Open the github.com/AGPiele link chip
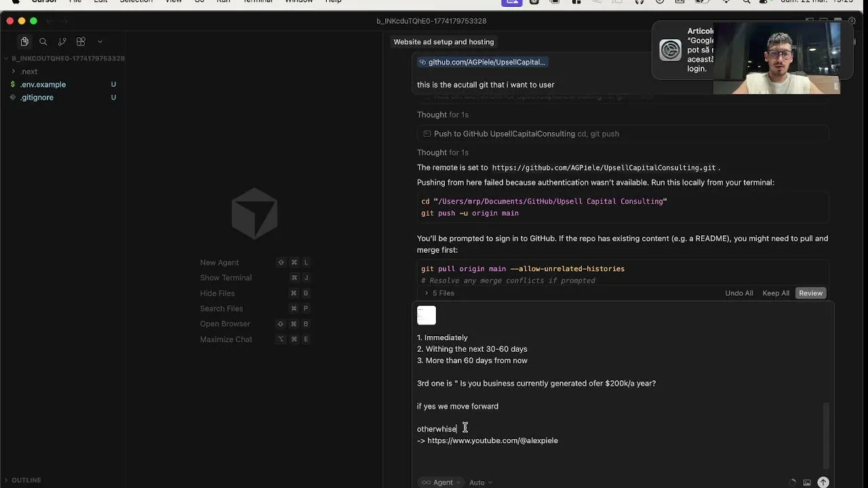Viewport: 868px width, 488px height. [482, 62]
